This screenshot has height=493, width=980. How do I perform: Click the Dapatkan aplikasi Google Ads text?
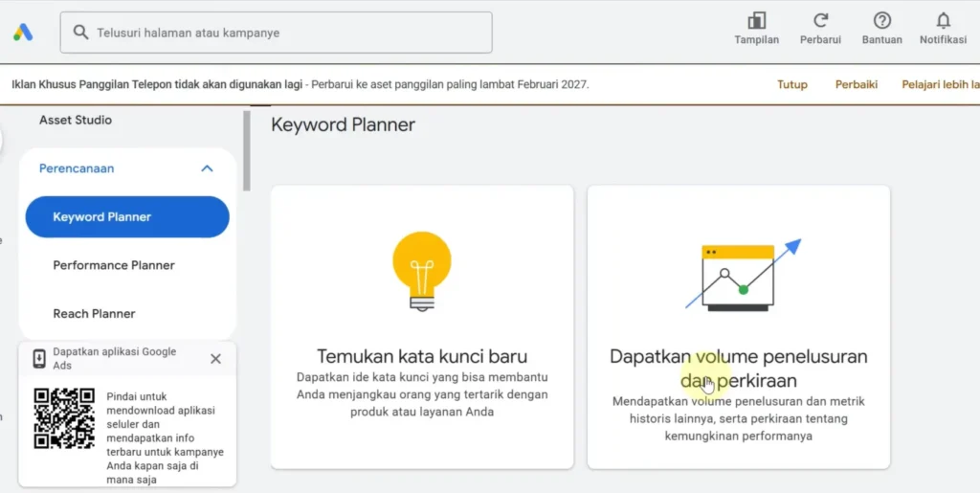(x=115, y=359)
